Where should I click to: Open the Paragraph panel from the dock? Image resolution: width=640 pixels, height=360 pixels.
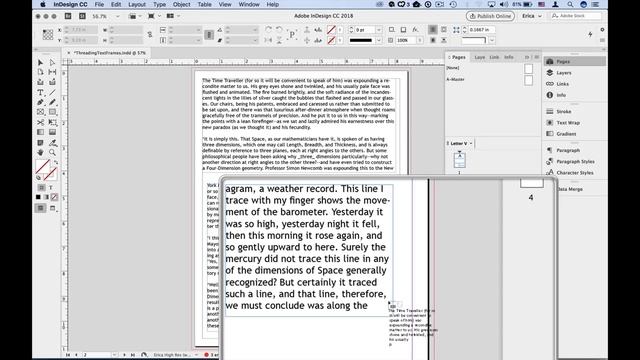coord(568,150)
